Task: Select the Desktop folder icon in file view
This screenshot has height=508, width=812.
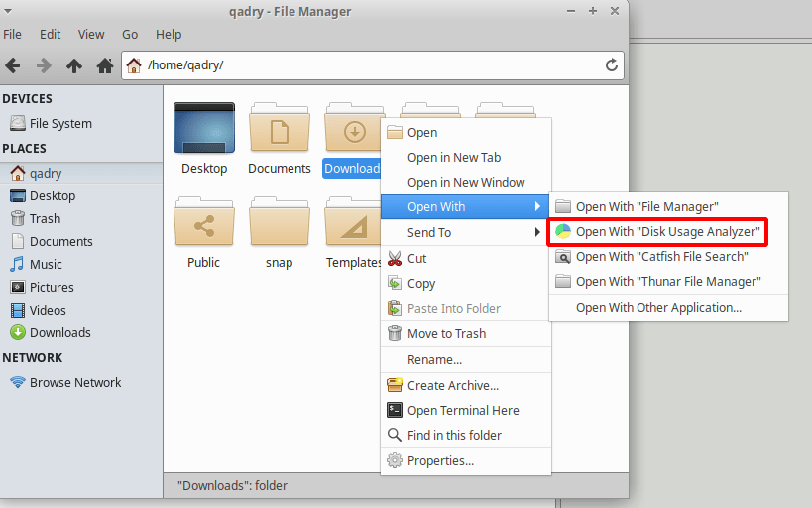Action: [x=204, y=128]
